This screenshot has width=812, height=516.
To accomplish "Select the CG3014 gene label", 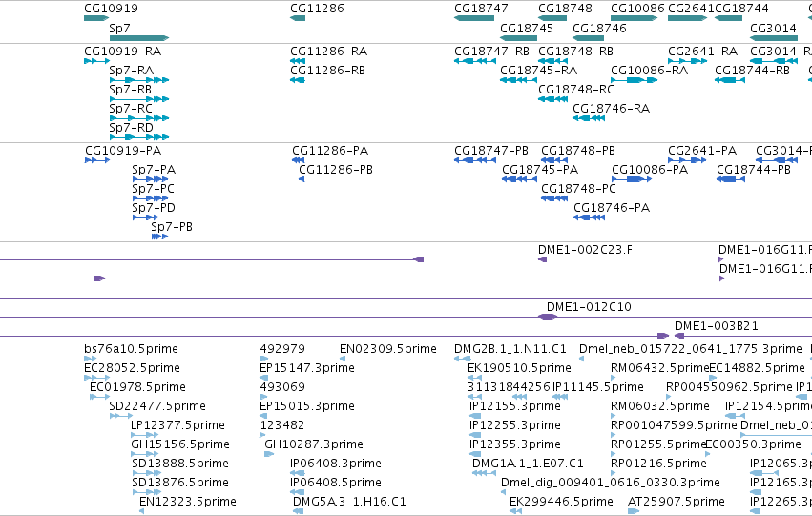I will point(773,28).
